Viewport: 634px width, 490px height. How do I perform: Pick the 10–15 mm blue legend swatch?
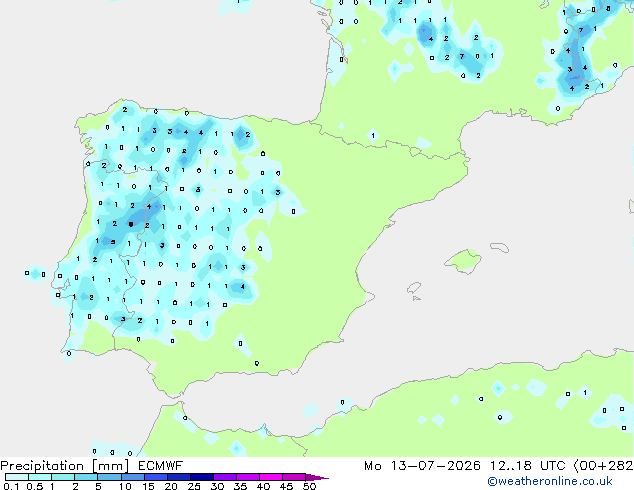click(132, 477)
